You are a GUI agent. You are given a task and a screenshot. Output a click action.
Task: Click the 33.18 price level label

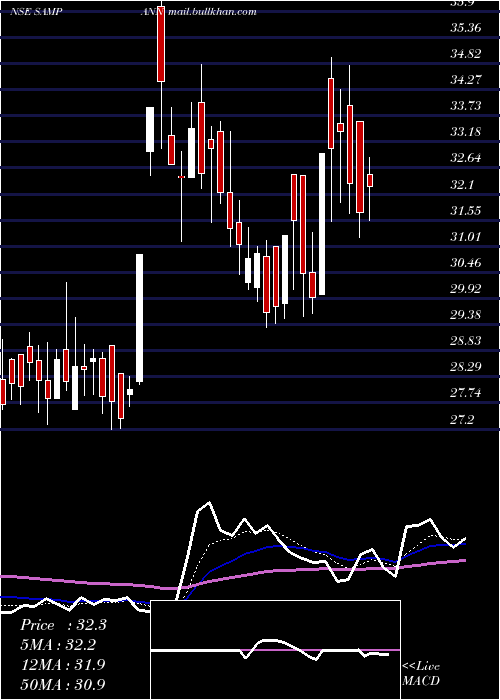466,132
